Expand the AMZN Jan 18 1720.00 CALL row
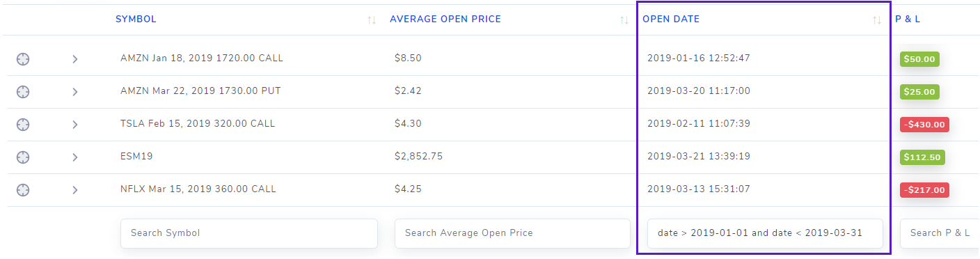980x259 pixels. (74, 59)
